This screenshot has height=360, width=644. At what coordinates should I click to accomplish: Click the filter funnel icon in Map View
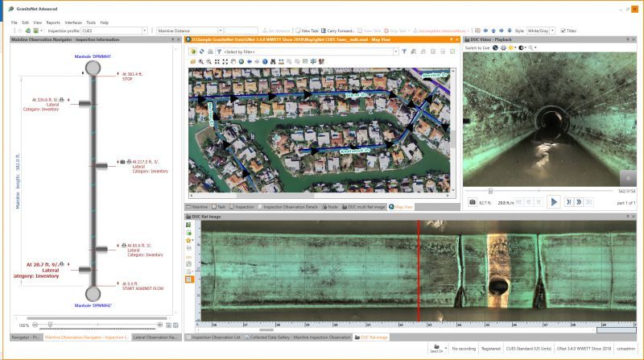click(x=218, y=52)
